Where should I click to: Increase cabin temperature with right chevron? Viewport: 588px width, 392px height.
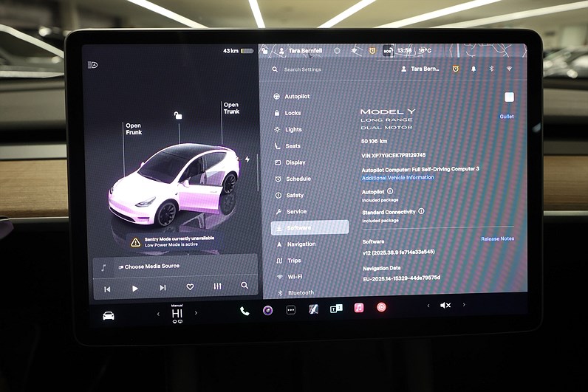(196, 314)
